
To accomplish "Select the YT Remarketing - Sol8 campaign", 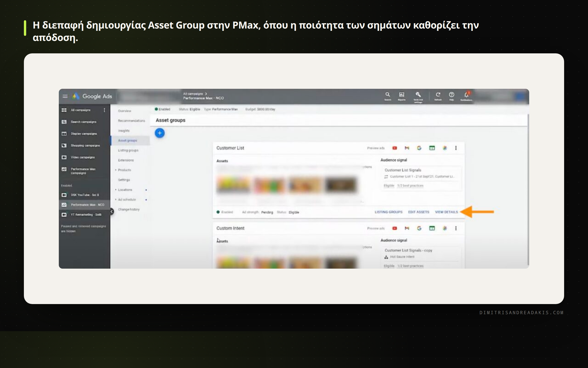I will [84, 215].
